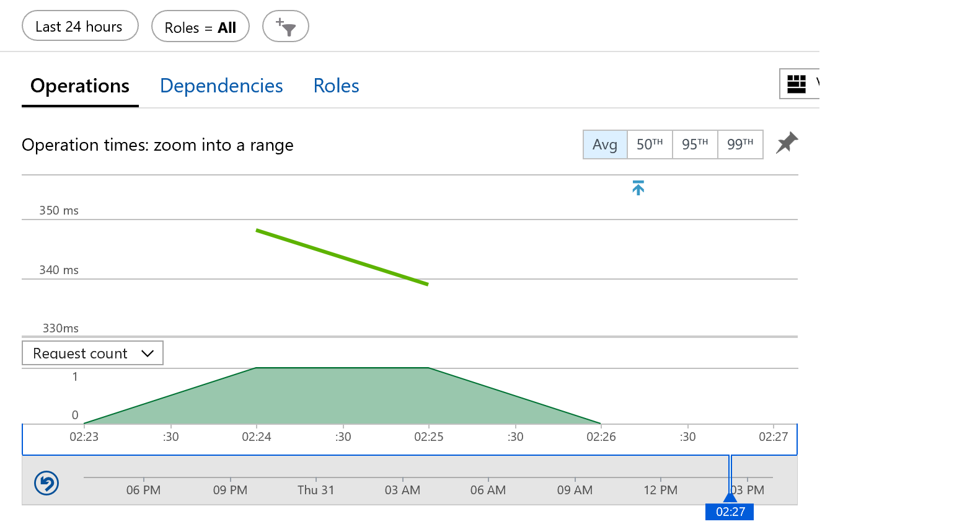
Task: Click Thu 31 on the overview timeline
Action: [x=316, y=490]
